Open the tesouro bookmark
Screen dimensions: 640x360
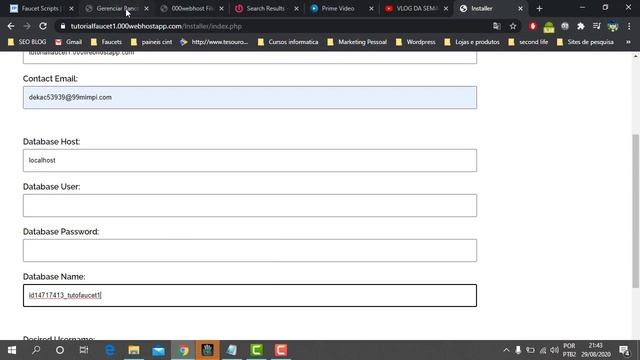(x=214, y=42)
